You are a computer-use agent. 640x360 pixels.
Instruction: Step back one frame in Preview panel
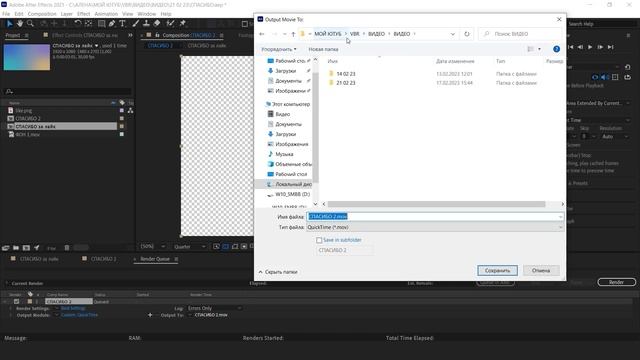point(580,47)
